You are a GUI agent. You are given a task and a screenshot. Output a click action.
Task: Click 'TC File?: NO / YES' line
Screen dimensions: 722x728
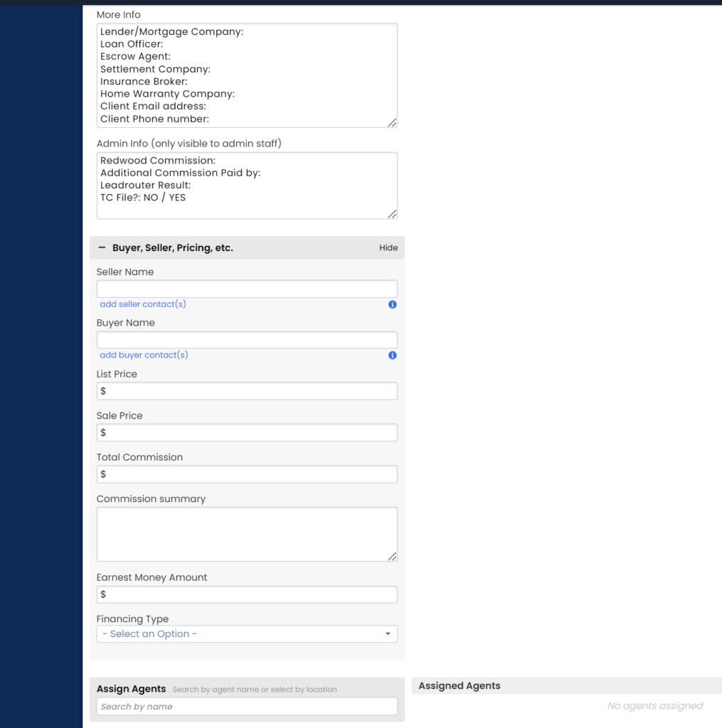[x=143, y=198]
